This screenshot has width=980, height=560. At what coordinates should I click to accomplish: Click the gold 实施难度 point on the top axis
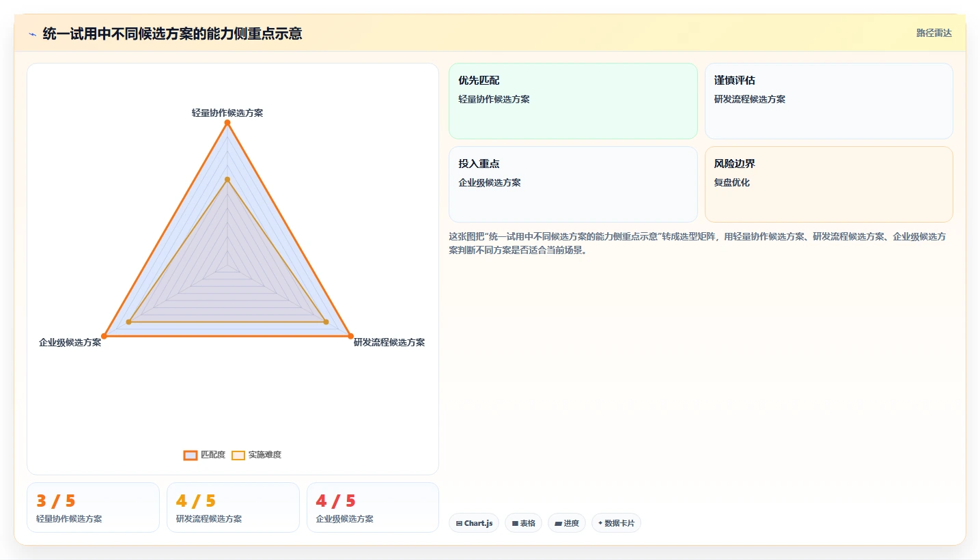tap(227, 180)
